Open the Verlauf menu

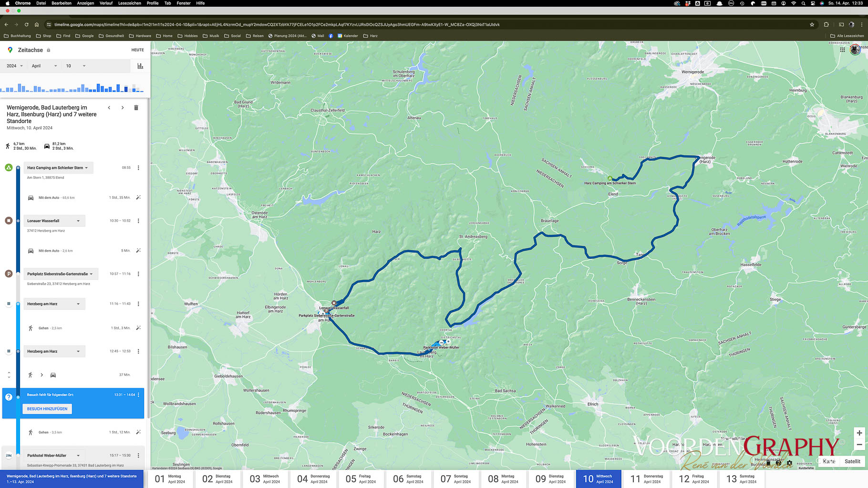coord(106,3)
